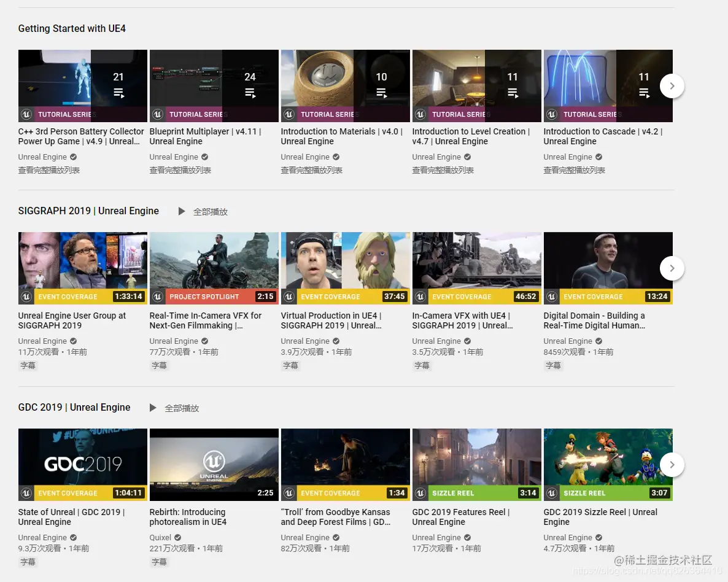The image size is (728, 582).
Task: Click title Introduction to Cascade | v4.2
Action: [x=603, y=136]
